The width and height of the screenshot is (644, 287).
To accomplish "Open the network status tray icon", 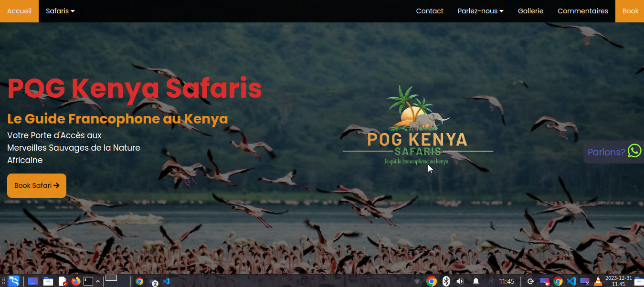I will coord(417,281).
